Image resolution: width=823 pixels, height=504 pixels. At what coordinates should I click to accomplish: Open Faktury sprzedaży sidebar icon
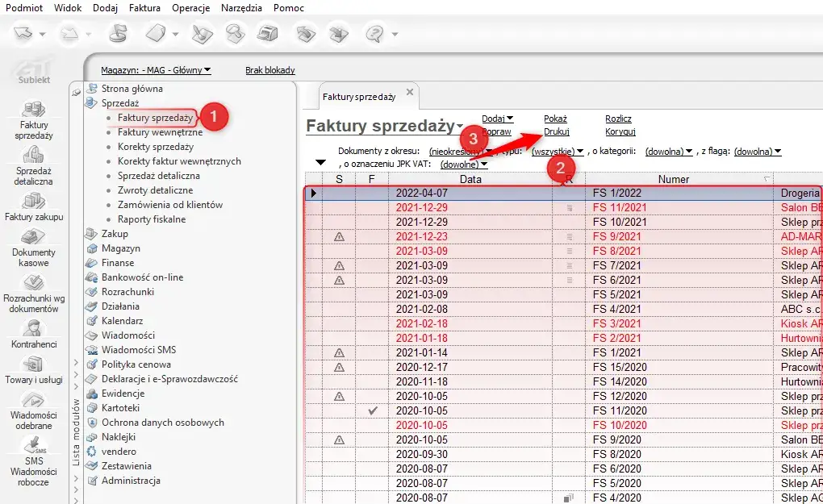click(33, 110)
